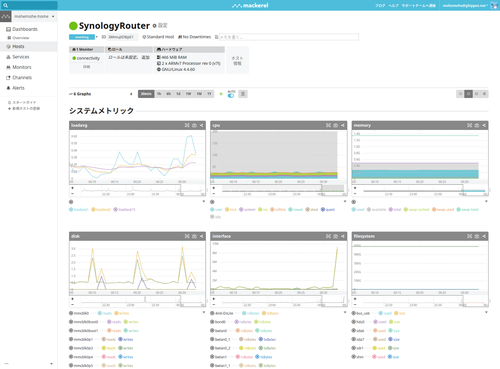
Task: Switch to second graph layout icon
Action: pyautogui.click(x=468, y=94)
